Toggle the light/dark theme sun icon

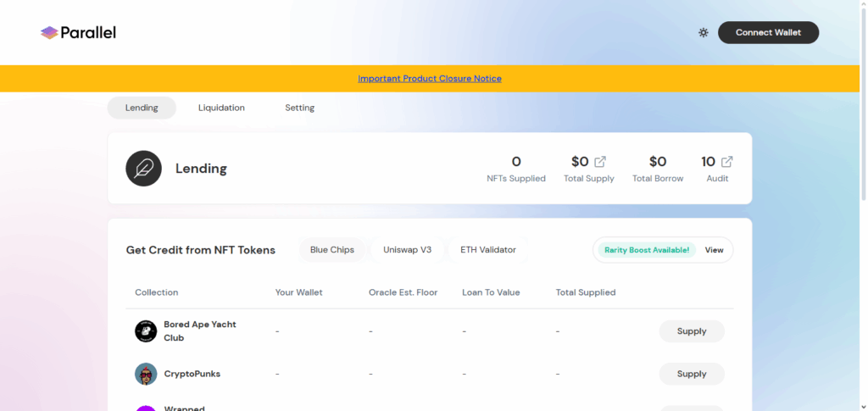click(x=703, y=33)
